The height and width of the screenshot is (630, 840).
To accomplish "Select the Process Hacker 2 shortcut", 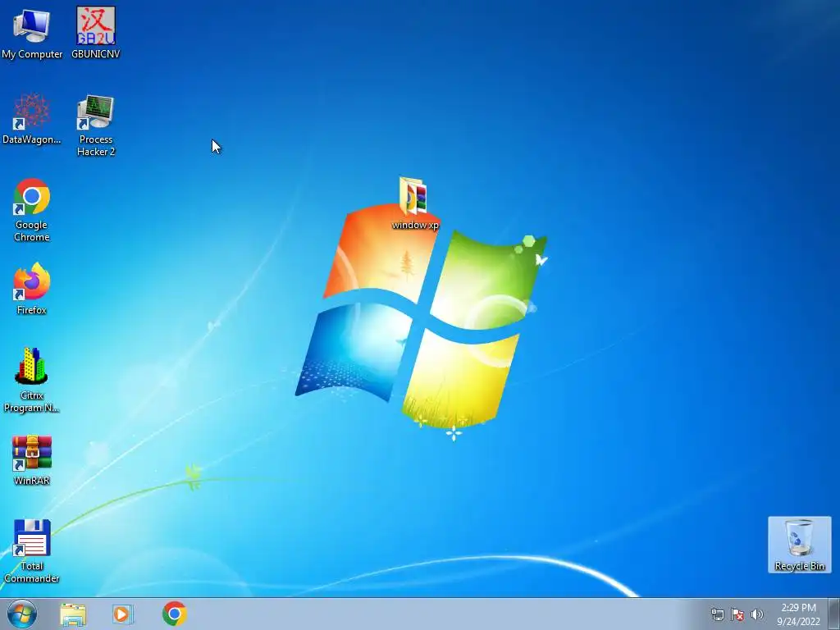I will click(x=96, y=125).
